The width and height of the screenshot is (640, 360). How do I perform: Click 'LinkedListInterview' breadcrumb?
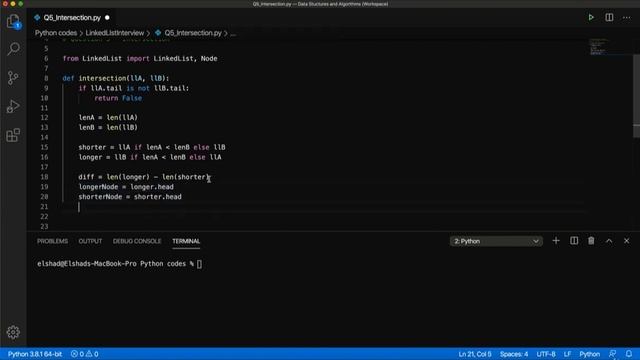115,33
